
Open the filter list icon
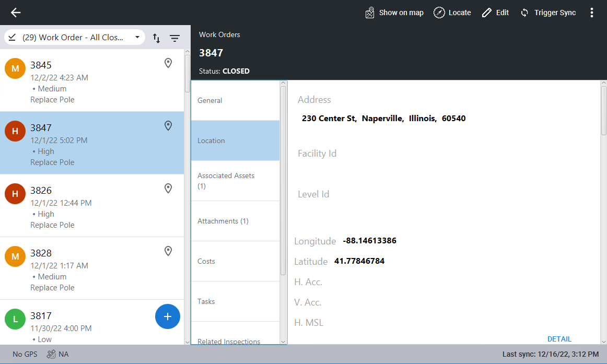point(174,38)
